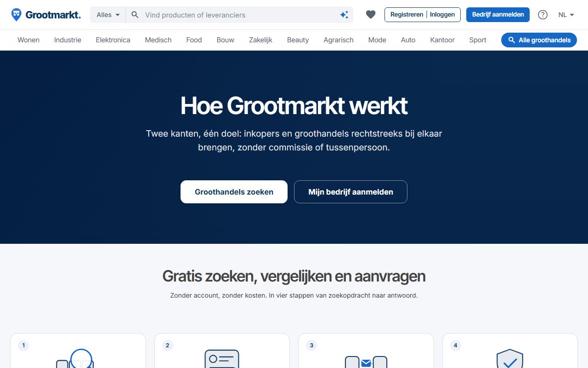Focus the product and supplier search field

pyautogui.click(x=239, y=15)
